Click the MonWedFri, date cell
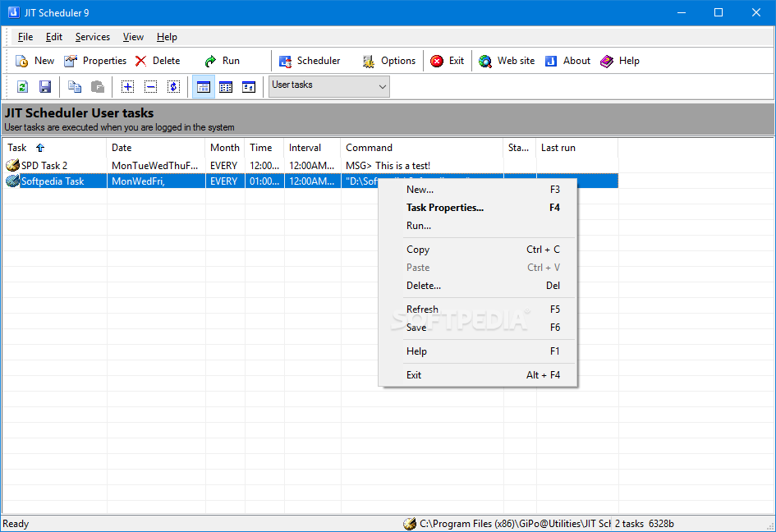Viewport: 776px width, 532px height. point(138,181)
